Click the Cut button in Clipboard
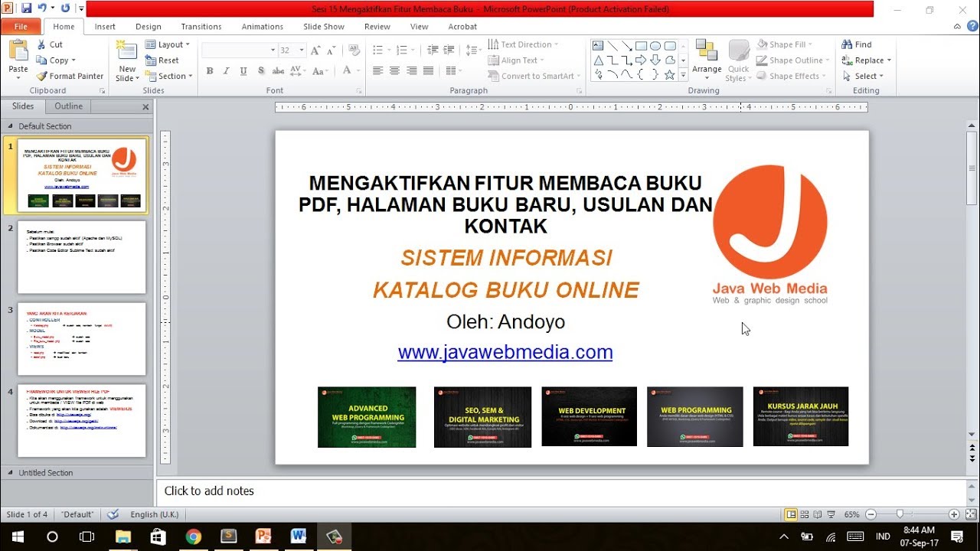 [50, 44]
